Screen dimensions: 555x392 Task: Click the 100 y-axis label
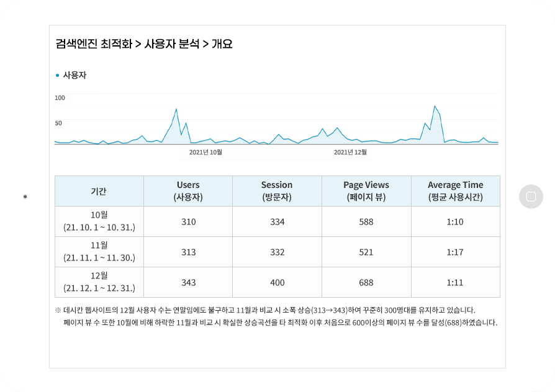(60, 97)
